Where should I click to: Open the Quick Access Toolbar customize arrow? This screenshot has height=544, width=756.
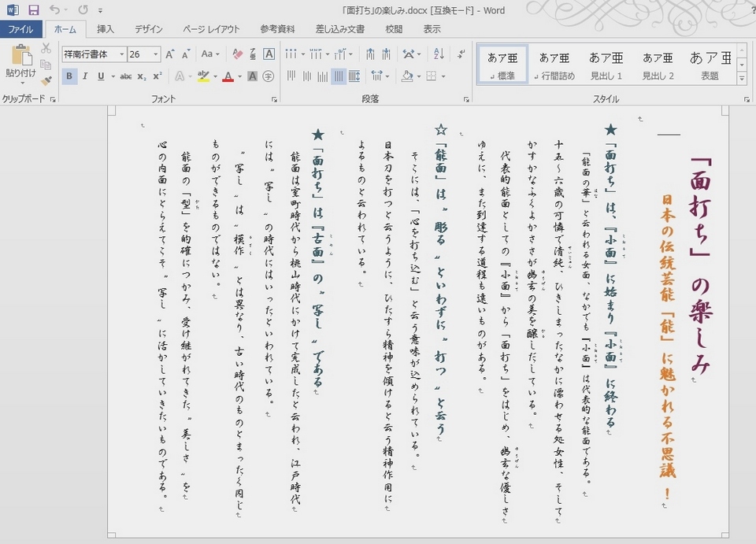(x=100, y=10)
